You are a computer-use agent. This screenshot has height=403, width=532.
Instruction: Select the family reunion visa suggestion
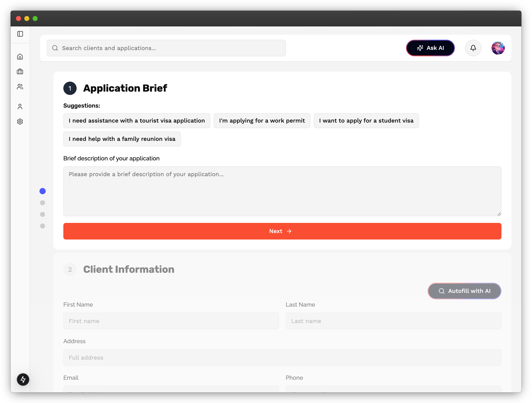click(x=122, y=139)
